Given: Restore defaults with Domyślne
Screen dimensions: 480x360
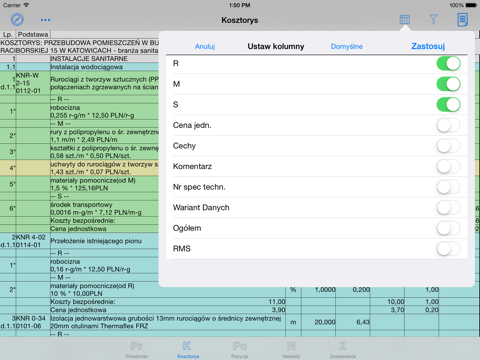Looking at the screenshot, I should [347, 46].
